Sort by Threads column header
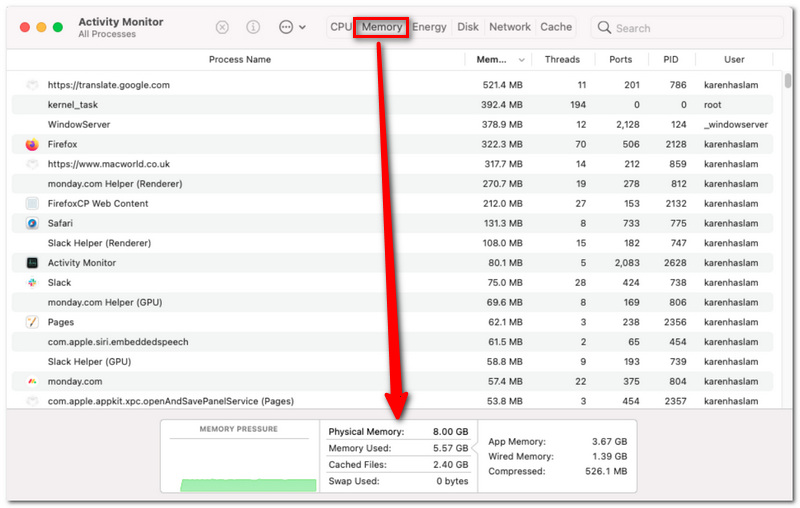The image size is (800, 508). tap(562, 60)
